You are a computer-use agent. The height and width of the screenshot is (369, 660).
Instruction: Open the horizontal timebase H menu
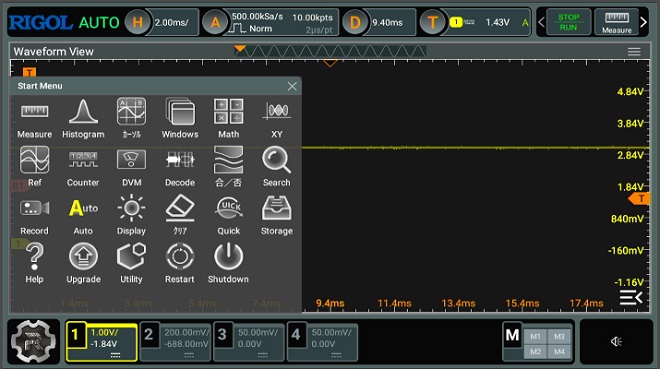pos(137,22)
